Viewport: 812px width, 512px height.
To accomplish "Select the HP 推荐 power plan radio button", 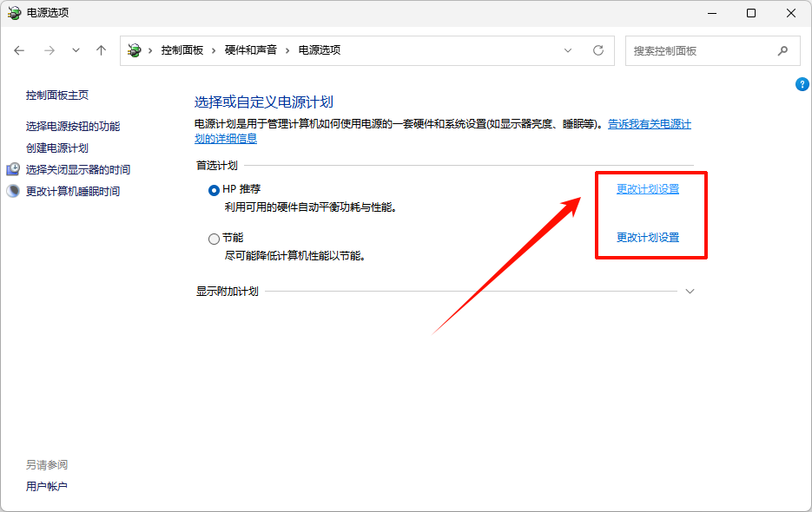I will pyautogui.click(x=213, y=189).
